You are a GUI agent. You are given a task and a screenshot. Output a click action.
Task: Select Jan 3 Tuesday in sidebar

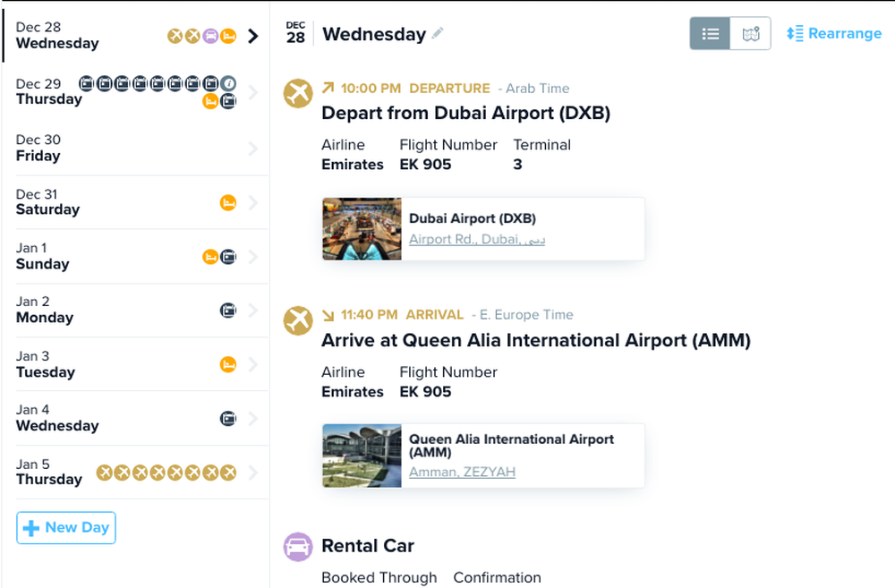click(x=135, y=364)
